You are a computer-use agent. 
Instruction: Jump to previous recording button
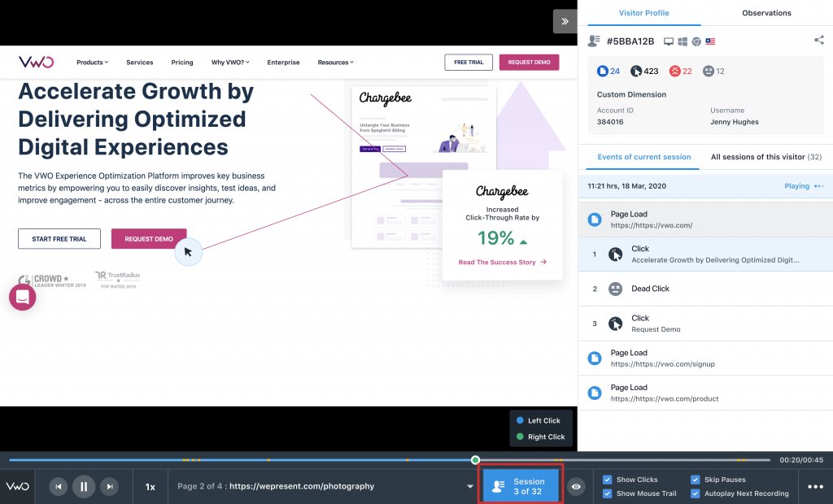tap(59, 486)
